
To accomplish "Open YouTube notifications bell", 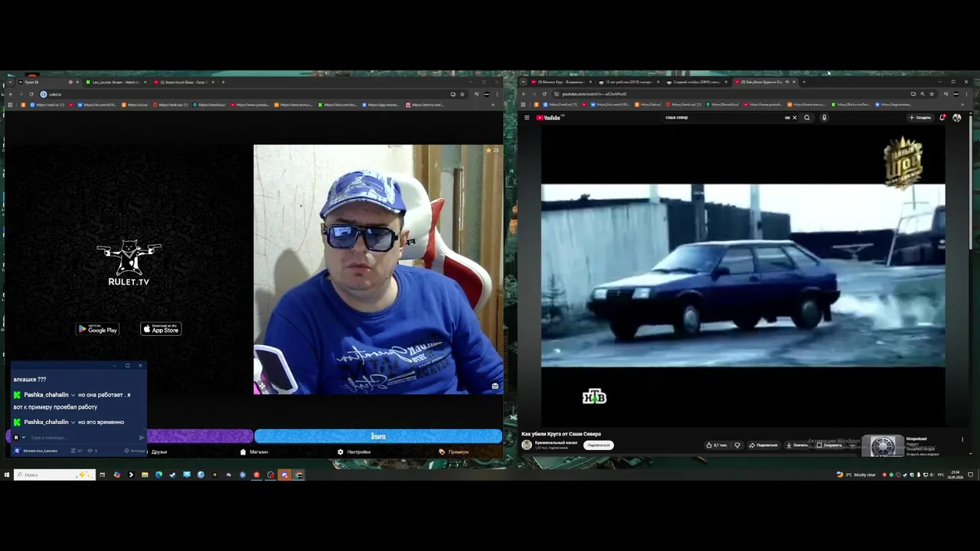I will tap(942, 118).
